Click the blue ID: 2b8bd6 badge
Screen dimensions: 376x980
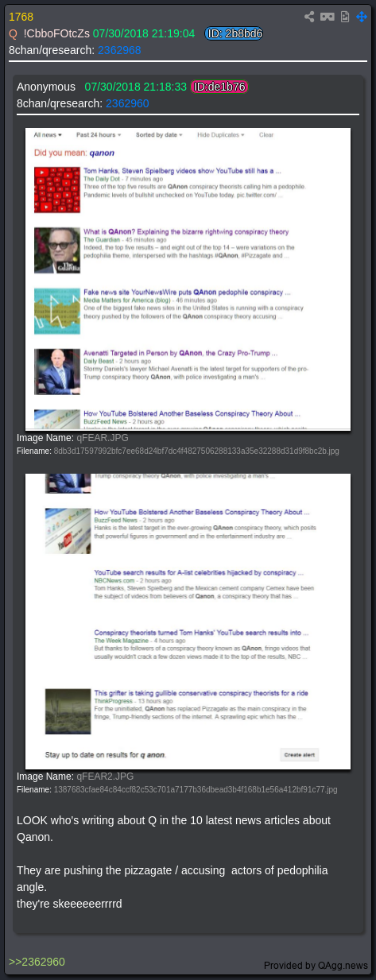pos(234,33)
